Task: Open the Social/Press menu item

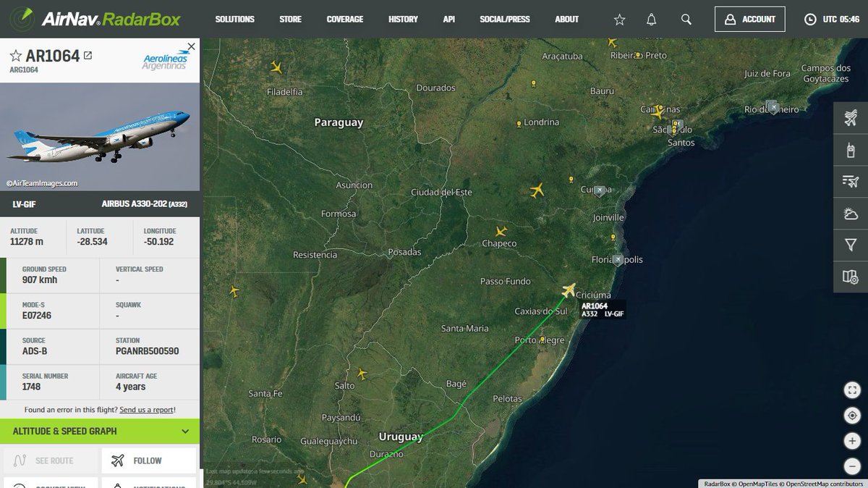Action: (505, 20)
